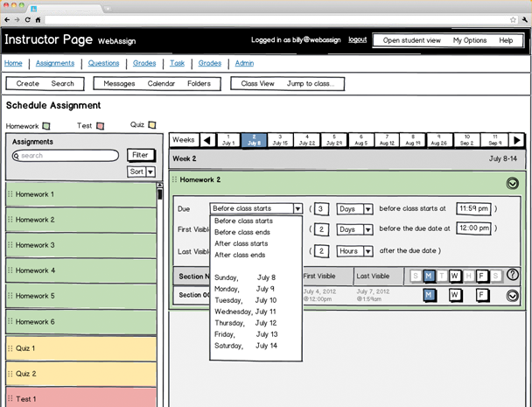
Task: Select 'After class ends' from the list
Action: click(x=240, y=255)
